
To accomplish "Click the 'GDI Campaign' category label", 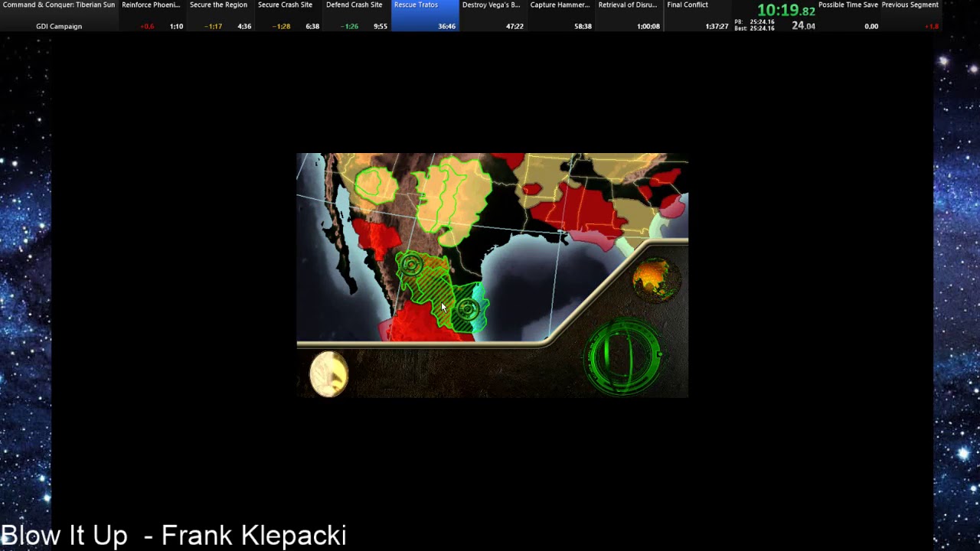I will 59,26.
